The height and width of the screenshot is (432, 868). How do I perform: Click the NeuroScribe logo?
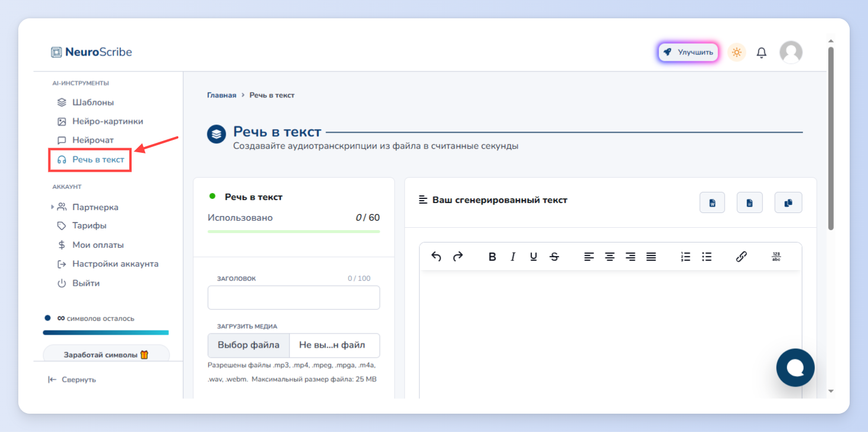coord(92,52)
